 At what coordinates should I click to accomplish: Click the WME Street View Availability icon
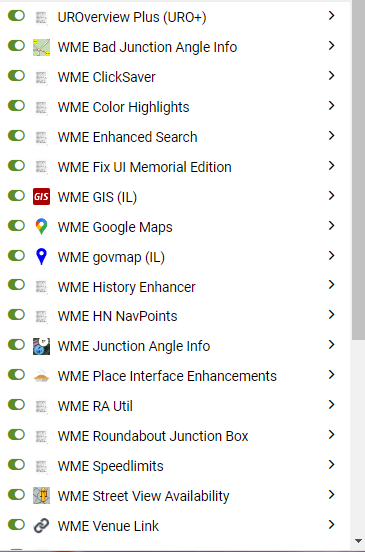click(41, 496)
